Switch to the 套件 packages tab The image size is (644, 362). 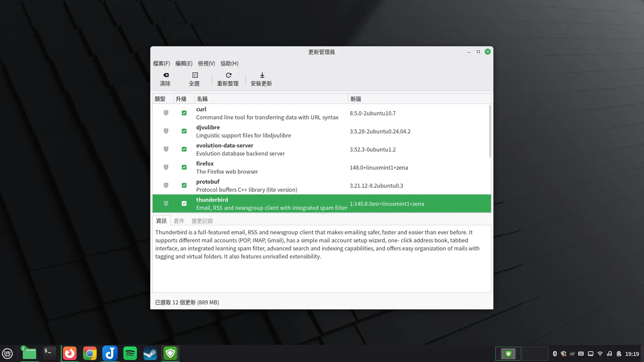coord(179,221)
